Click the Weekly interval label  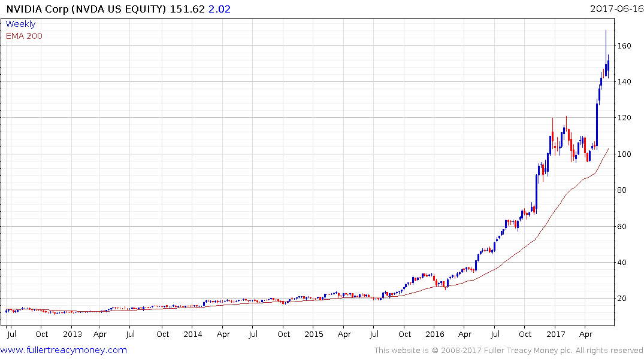pos(20,24)
